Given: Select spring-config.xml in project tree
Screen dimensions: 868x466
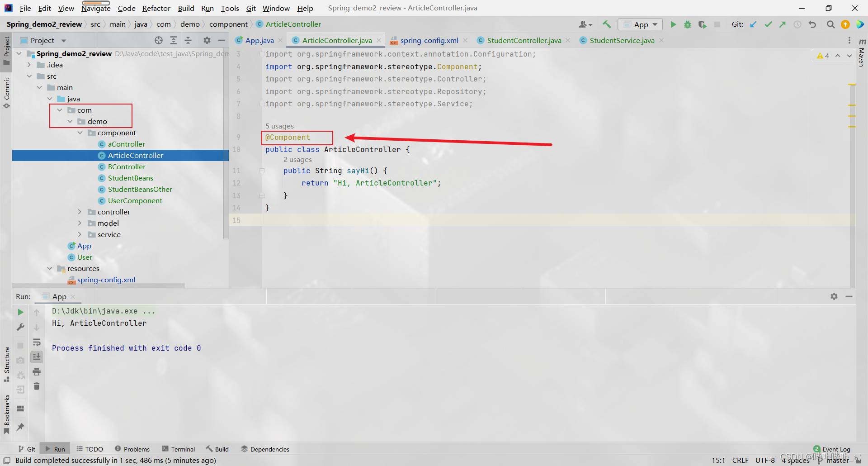Looking at the screenshot, I should 106,280.
